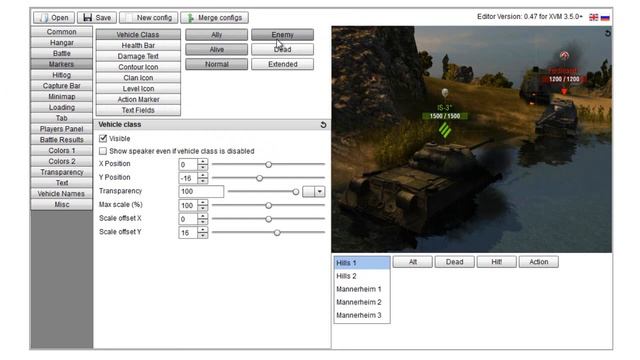Open the Colors 1 tab
Viewport: 640px width, 360px height.
tap(61, 151)
